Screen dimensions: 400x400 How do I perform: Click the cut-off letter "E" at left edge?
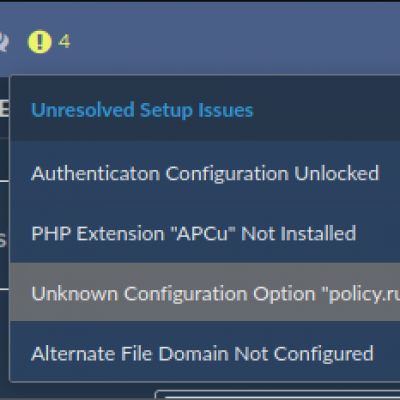(x=4, y=108)
